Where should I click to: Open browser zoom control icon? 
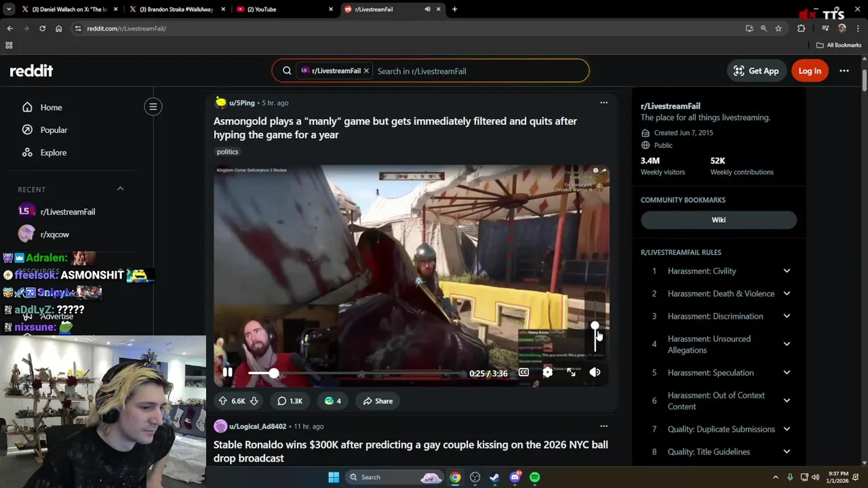coord(764,28)
